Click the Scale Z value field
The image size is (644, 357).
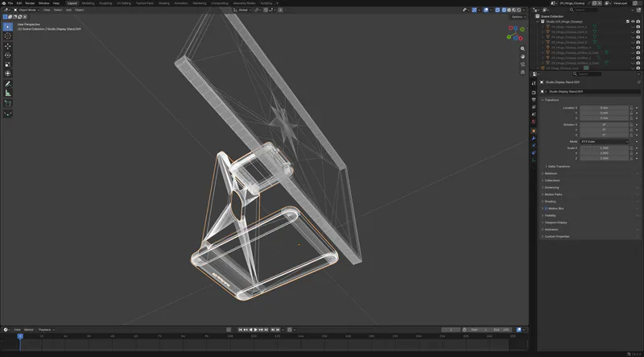[x=605, y=158]
